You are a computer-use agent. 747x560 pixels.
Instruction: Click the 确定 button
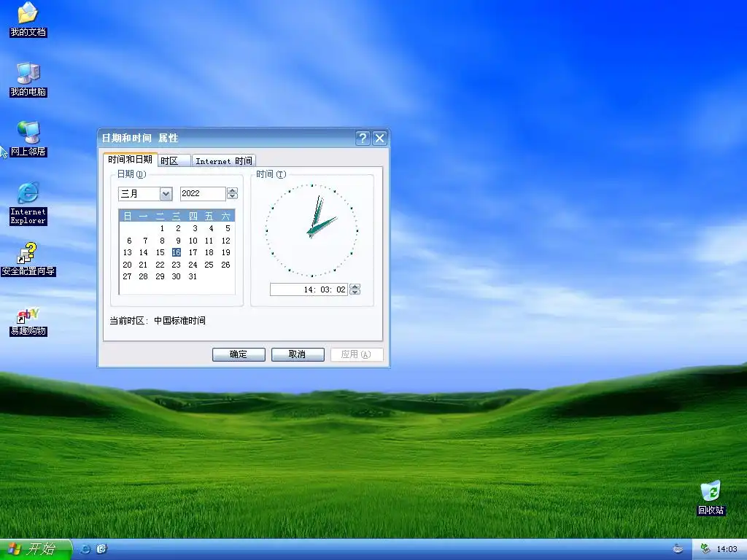click(x=239, y=354)
